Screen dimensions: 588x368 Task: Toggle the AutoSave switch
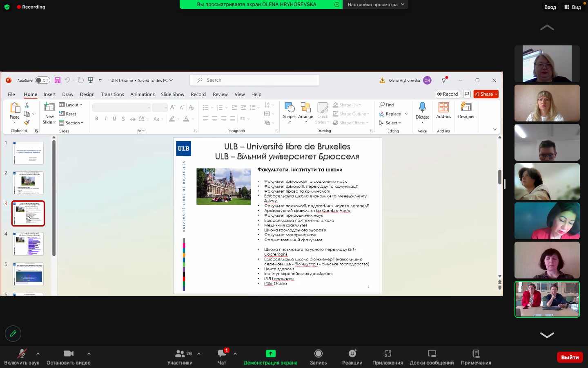pos(42,80)
